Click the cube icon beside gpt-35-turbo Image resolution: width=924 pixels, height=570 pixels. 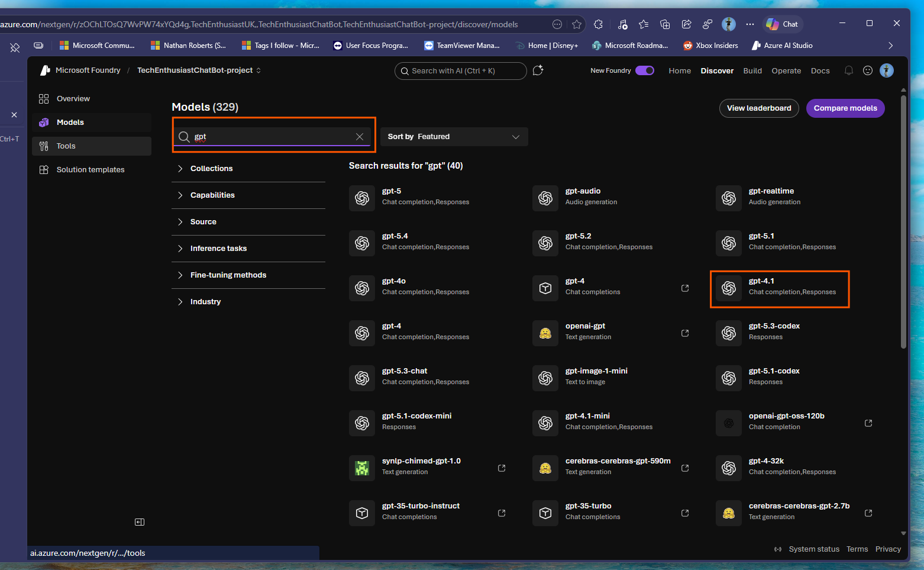[545, 513]
